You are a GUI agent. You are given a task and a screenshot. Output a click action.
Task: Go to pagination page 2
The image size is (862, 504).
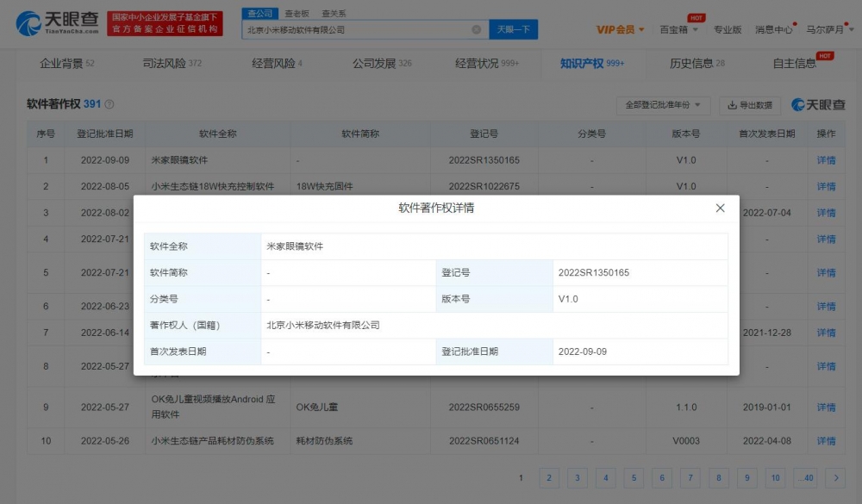tap(548, 478)
